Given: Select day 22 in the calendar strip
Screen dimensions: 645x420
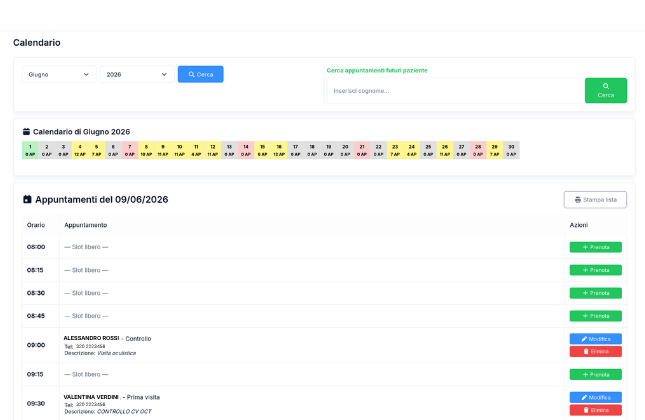Looking at the screenshot, I should point(378,150).
